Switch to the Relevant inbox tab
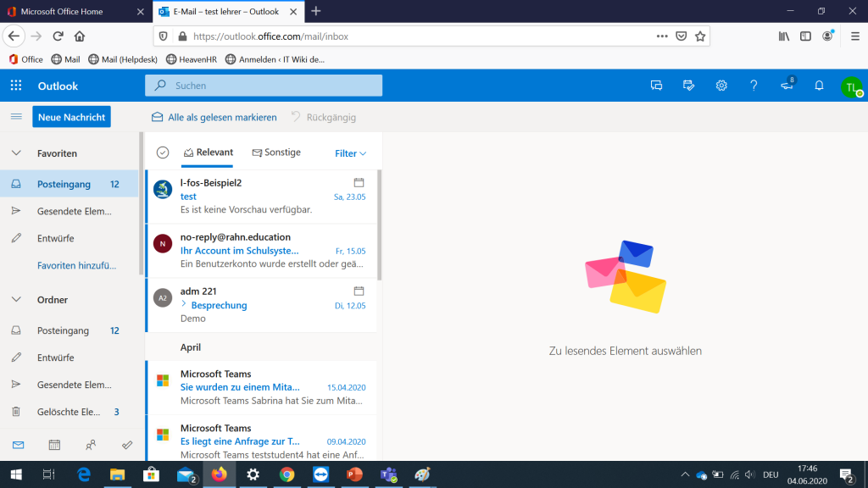The width and height of the screenshot is (868, 488). (209, 152)
